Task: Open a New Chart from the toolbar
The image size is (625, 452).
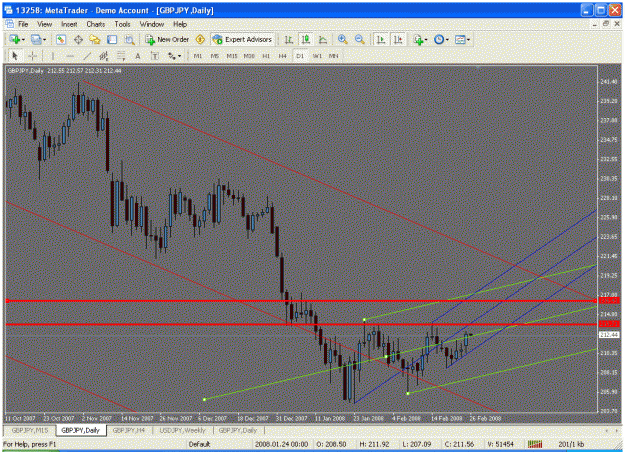Action: click(15, 39)
